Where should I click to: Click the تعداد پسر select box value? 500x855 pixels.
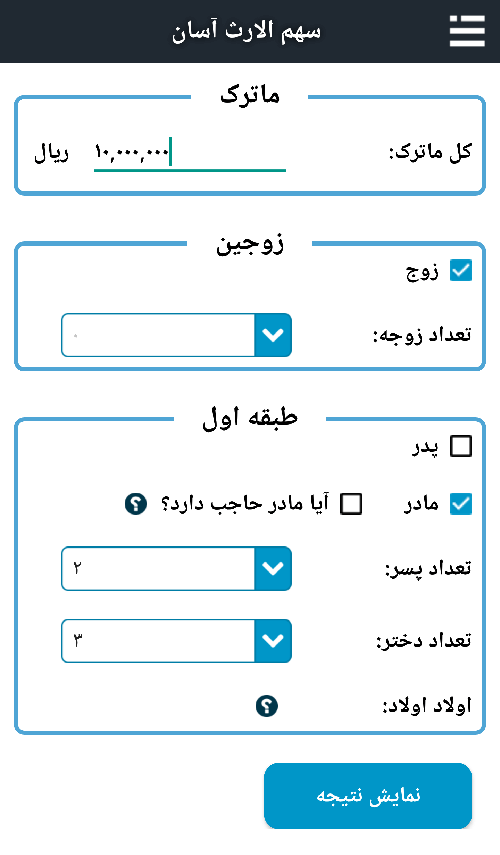point(158,568)
